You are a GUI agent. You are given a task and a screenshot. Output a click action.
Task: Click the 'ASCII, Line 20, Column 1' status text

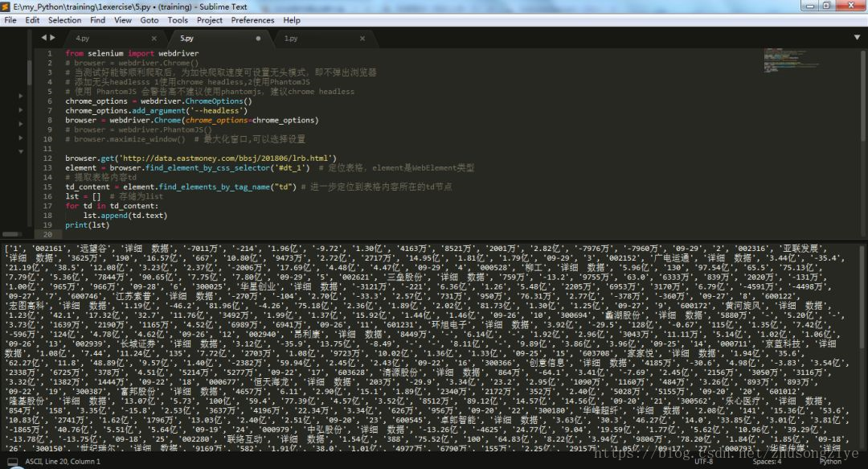tap(63, 461)
